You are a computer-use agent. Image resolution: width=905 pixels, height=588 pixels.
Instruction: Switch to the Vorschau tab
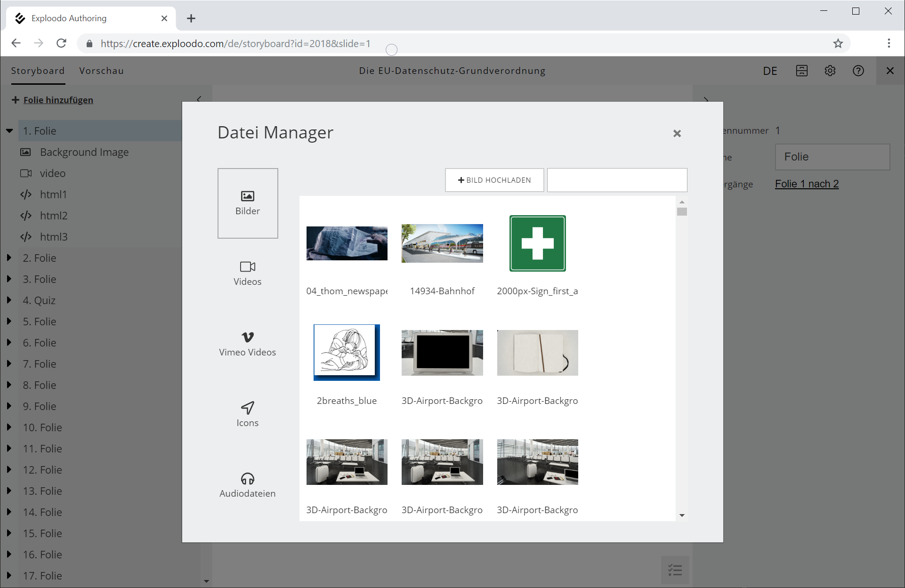101,71
